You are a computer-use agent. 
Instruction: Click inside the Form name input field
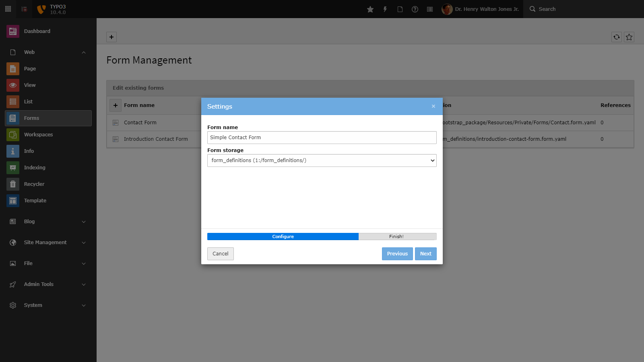click(322, 138)
